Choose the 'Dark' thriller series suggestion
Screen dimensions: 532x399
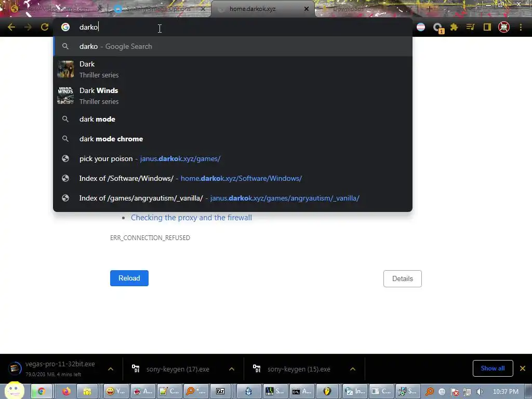(233, 69)
